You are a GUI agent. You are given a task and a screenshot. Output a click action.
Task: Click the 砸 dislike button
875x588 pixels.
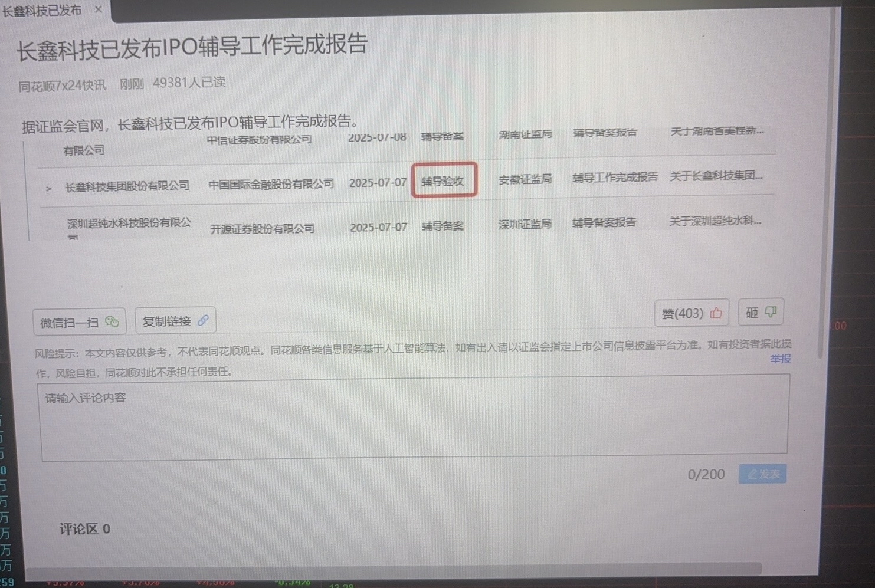pos(761,312)
